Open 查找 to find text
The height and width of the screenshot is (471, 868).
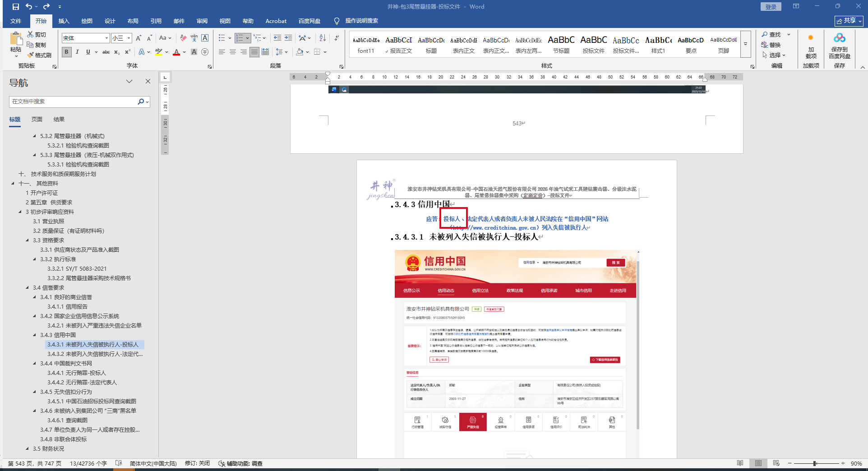pos(771,34)
